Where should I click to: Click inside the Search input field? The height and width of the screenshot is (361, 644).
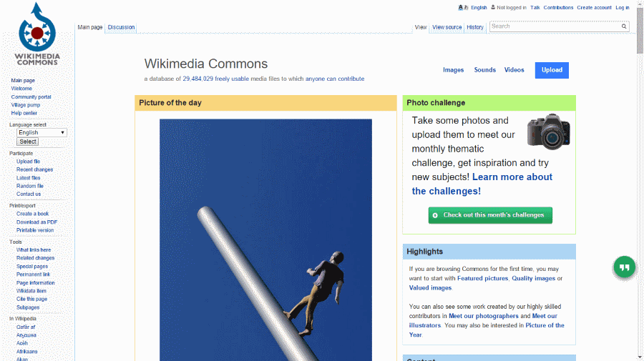click(x=555, y=26)
